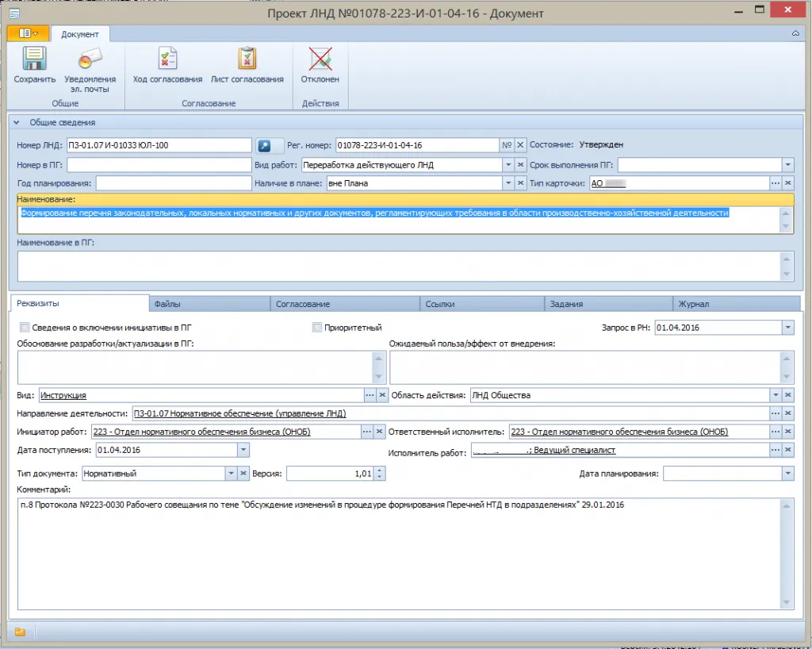Click the blue arrow button next to Номер ЛНД
The image size is (812, 649).
pos(265,145)
